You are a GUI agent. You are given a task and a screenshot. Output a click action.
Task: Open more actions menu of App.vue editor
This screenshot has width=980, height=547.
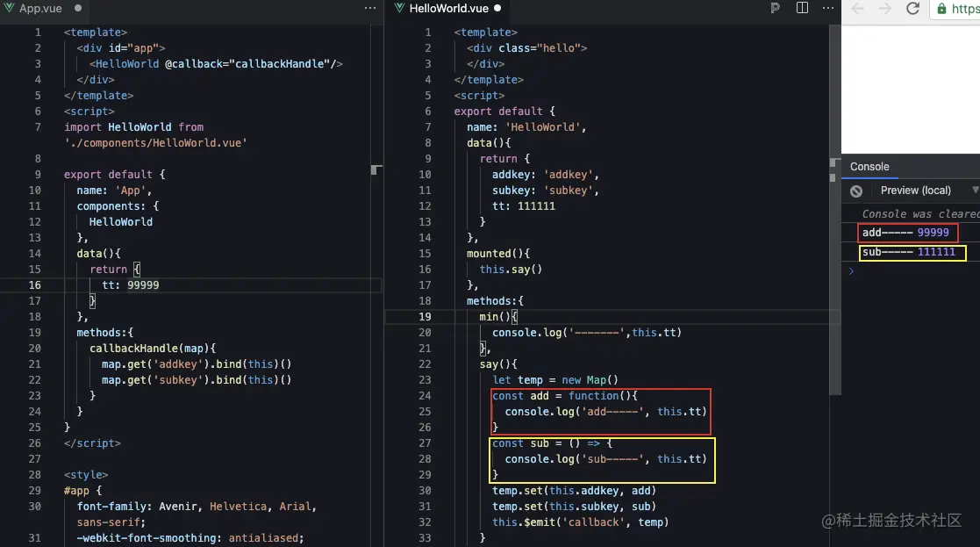370,8
